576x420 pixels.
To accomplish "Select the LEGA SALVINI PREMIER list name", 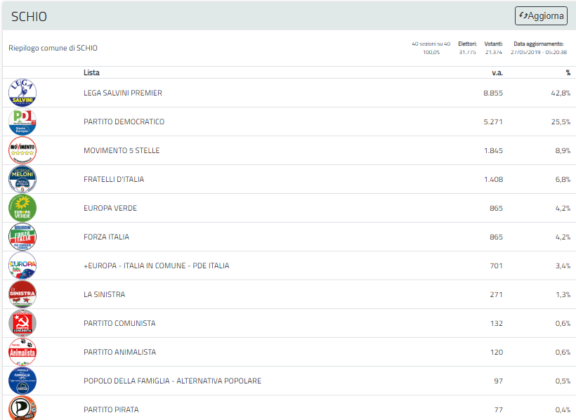I will [123, 93].
